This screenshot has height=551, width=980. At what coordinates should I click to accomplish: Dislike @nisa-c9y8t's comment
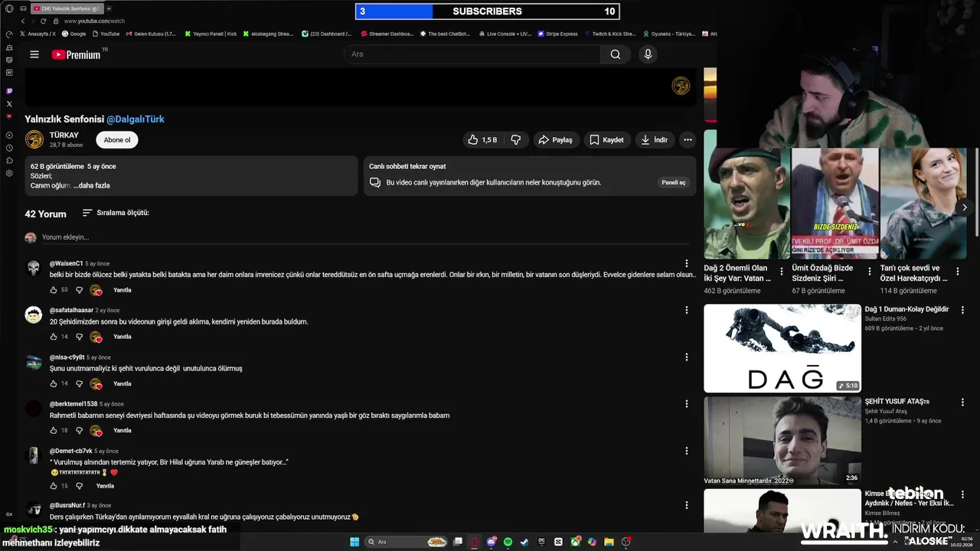[79, 383]
